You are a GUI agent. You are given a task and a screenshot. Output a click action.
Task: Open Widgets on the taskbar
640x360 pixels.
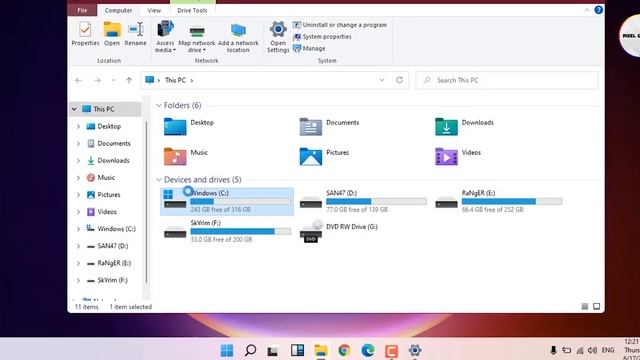pos(297,350)
